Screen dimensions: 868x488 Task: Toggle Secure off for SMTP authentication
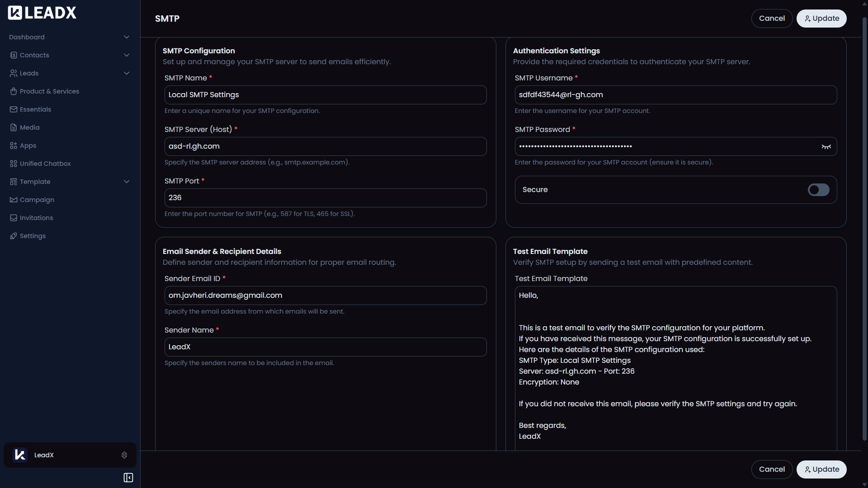click(819, 190)
